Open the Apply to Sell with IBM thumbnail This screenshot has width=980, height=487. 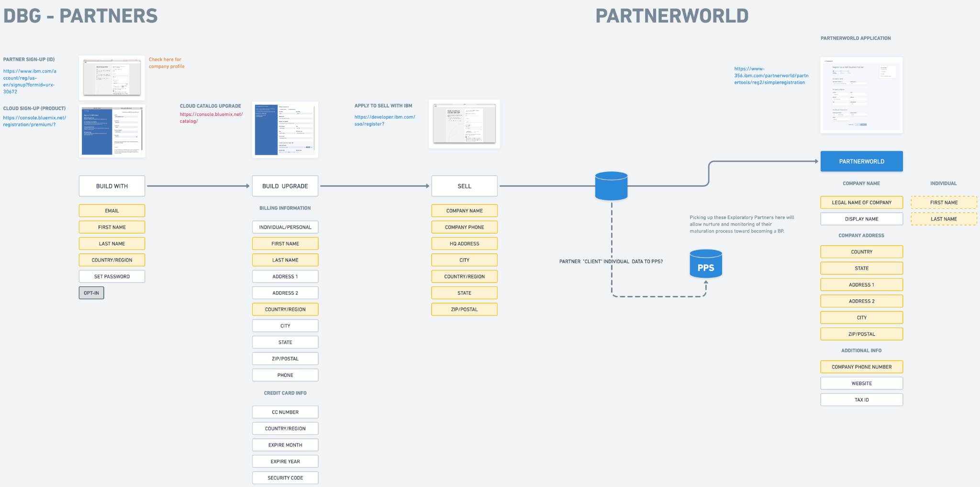464,124
